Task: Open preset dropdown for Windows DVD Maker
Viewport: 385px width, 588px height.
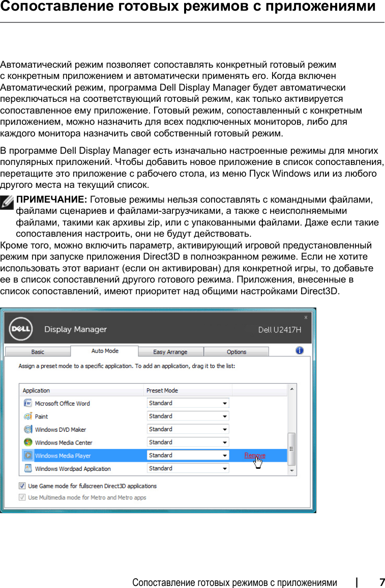Action: point(188,429)
